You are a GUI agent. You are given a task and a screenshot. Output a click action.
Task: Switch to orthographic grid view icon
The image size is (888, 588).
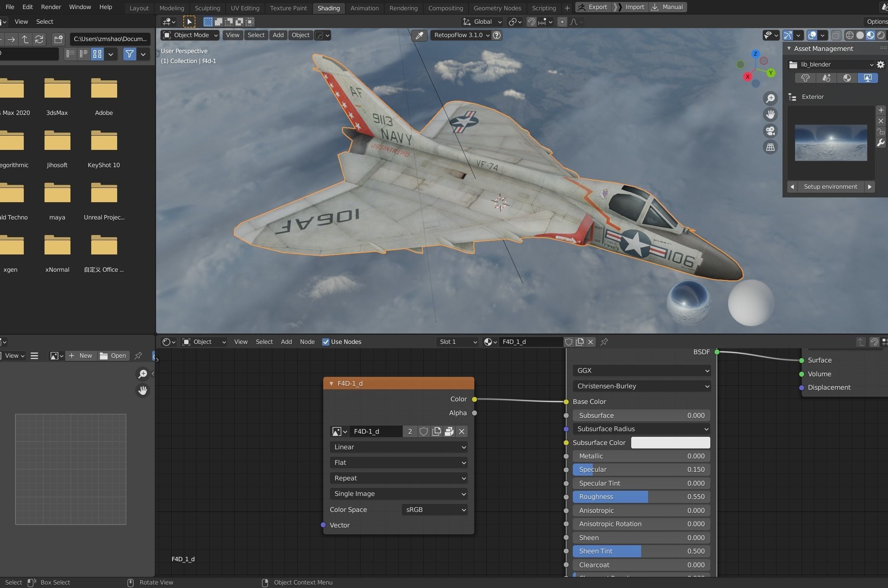[x=770, y=147]
